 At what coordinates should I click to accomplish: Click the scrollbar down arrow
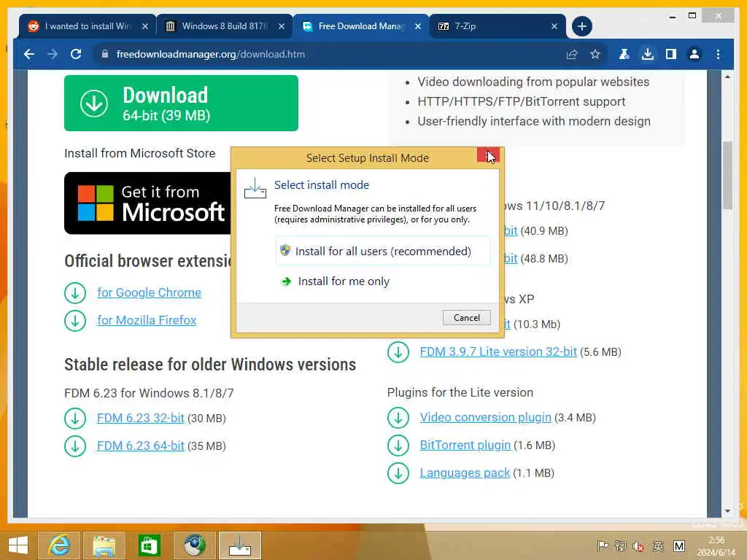pyautogui.click(x=727, y=511)
